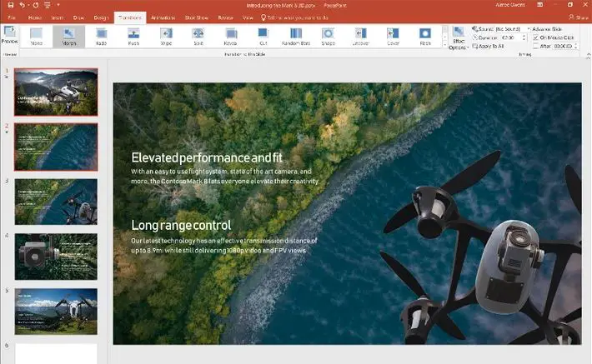Image resolution: width=592 pixels, height=364 pixels.
Task: Click the Tell me what you want to do box
Action: click(x=294, y=17)
